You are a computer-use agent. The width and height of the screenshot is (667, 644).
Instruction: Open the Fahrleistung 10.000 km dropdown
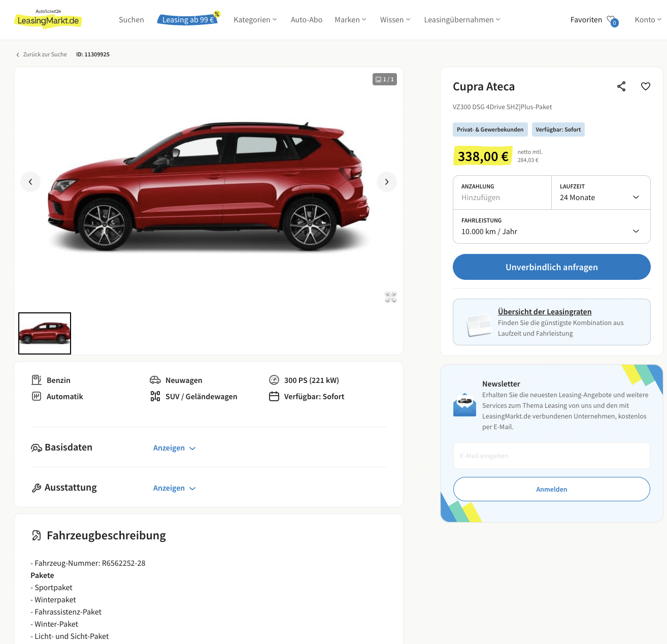point(552,227)
